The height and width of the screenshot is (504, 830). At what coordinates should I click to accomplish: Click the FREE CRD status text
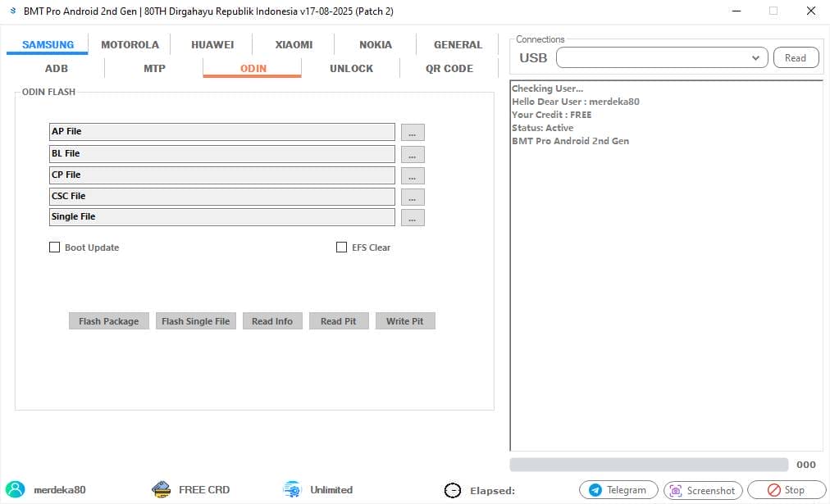pyautogui.click(x=204, y=490)
